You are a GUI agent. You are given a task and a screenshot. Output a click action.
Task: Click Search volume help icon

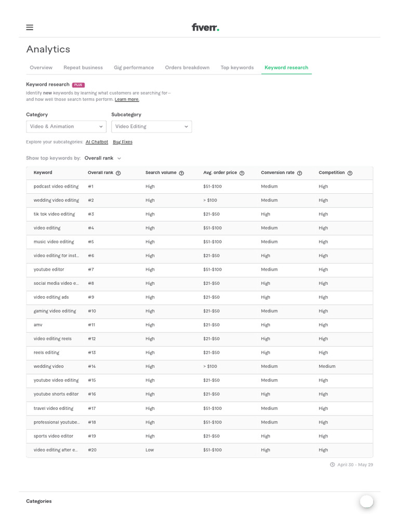tap(181, 173)
